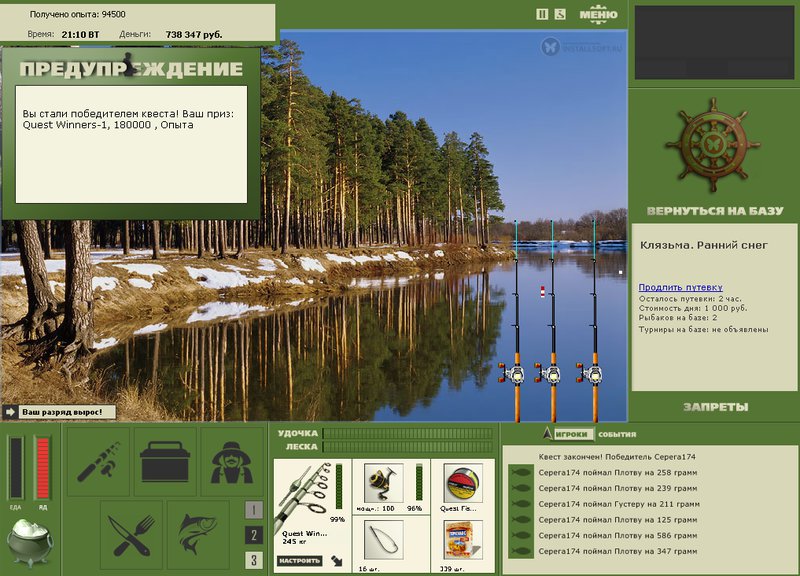800x576 pixels.
Task: Expand the 'Ваш разряд вырос!' notification arrow
Action: tap(10, 412)
